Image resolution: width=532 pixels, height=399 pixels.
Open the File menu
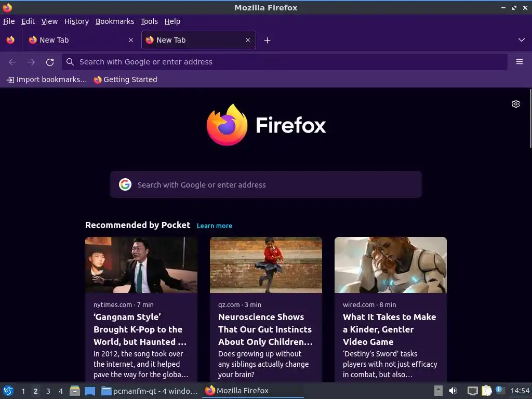click(9, 21)
